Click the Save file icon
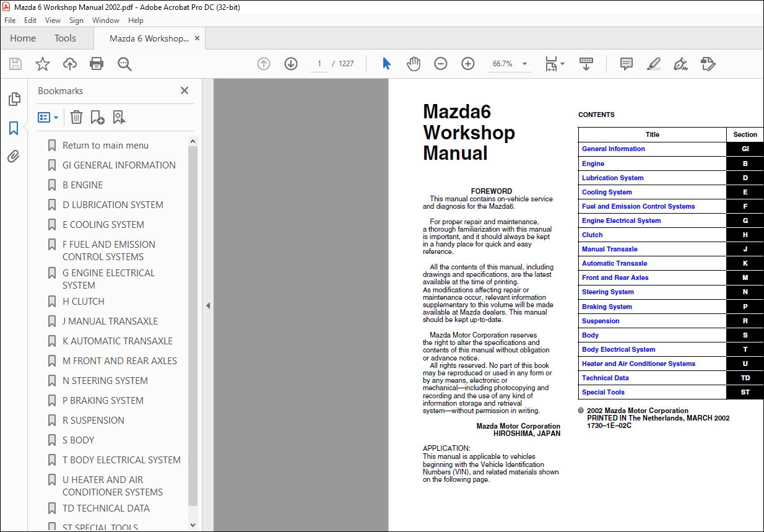Image resolution: width=764 pixels, height=532 pixels. point(15,64)
